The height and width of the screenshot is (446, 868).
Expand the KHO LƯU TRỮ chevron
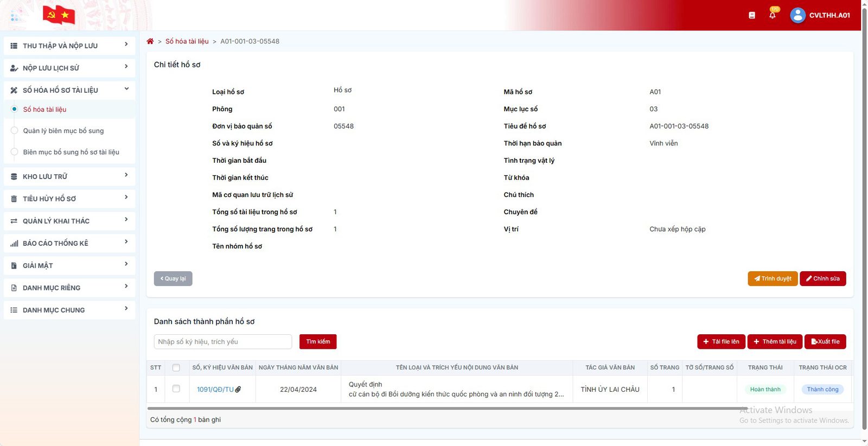(x=126, y=175)
